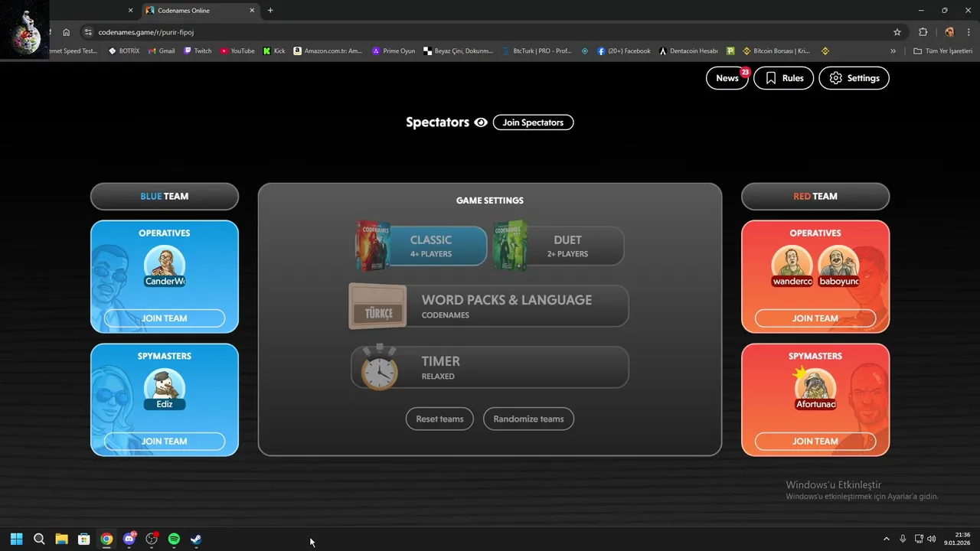Image resolution: width=980 pixels, height=551 pixels.
Task: Open the browser extensions puzzle icon
Action: [x=923, y=32]
